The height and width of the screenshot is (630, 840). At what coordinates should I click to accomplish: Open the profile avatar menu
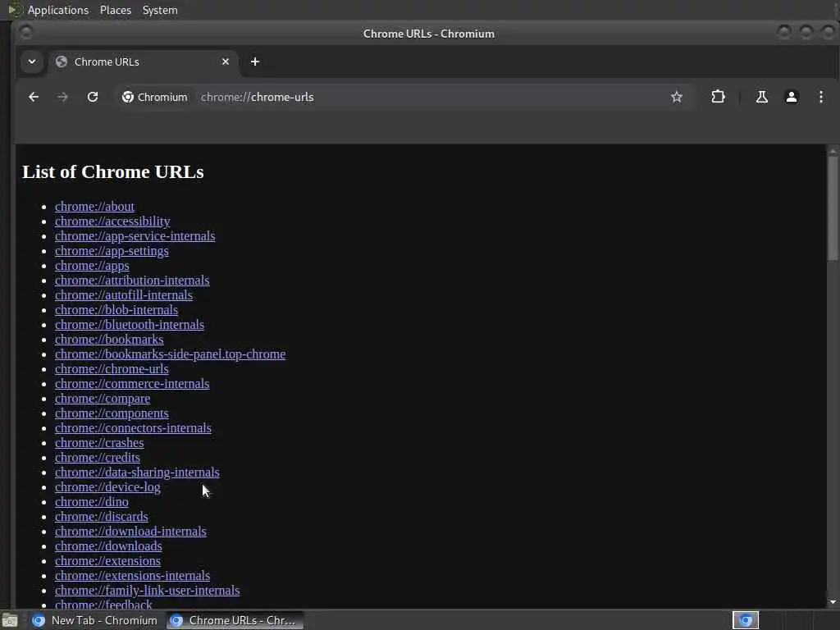point(792,97)
